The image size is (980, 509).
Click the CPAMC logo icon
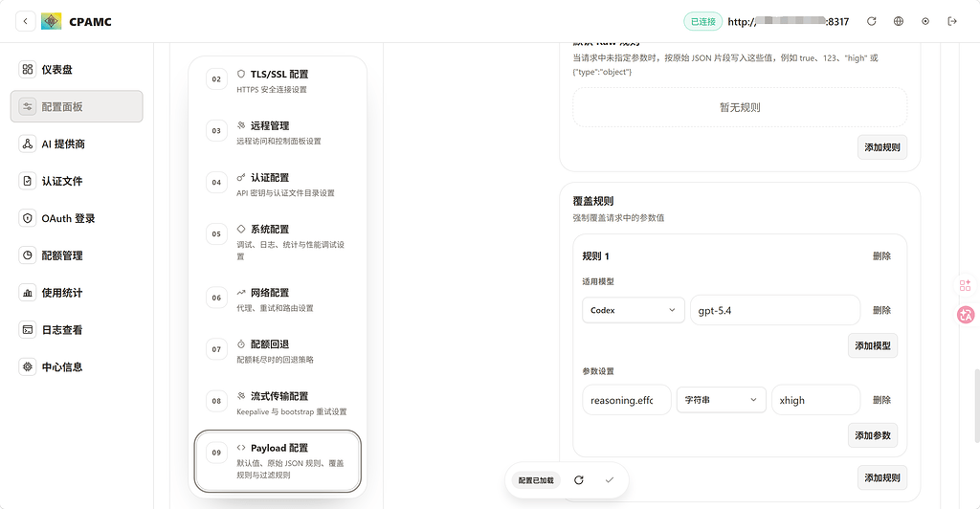coord(52,21)
